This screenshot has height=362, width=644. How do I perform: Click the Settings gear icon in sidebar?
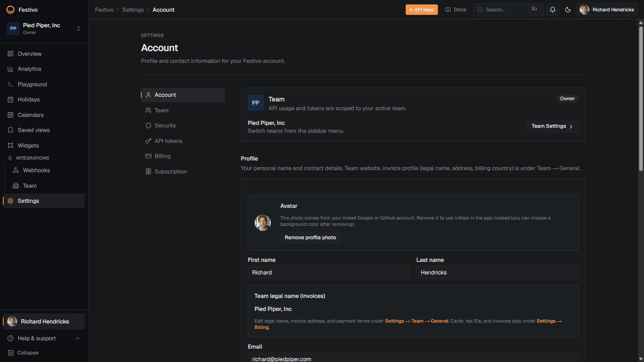(x=10, y=201)
